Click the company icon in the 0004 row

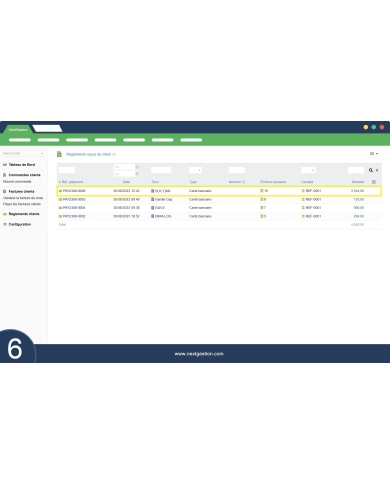pos(153,208)
